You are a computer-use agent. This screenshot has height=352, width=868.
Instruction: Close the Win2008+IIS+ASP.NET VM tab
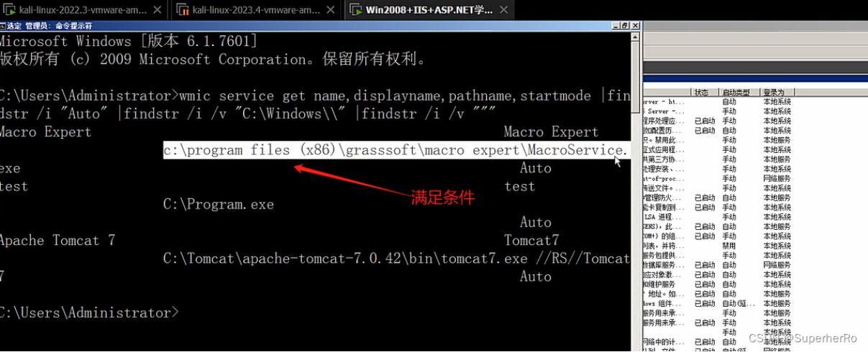[x=504, y=10]
